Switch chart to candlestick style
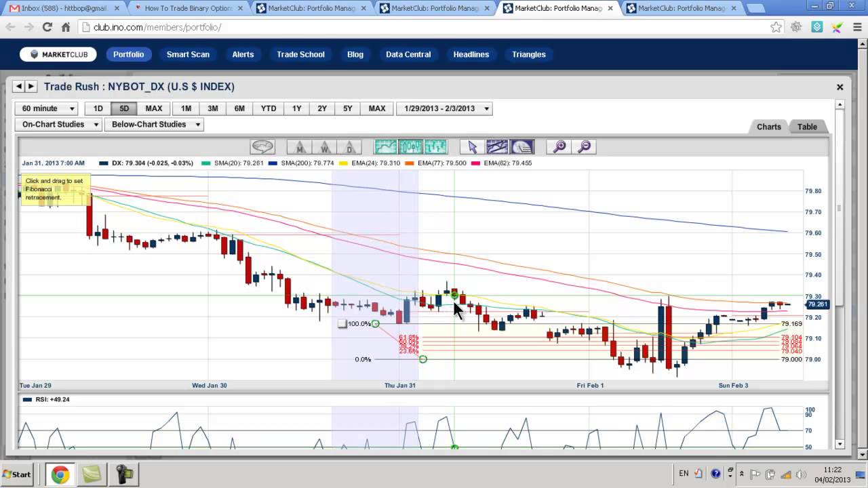 [x=411, y=146]
